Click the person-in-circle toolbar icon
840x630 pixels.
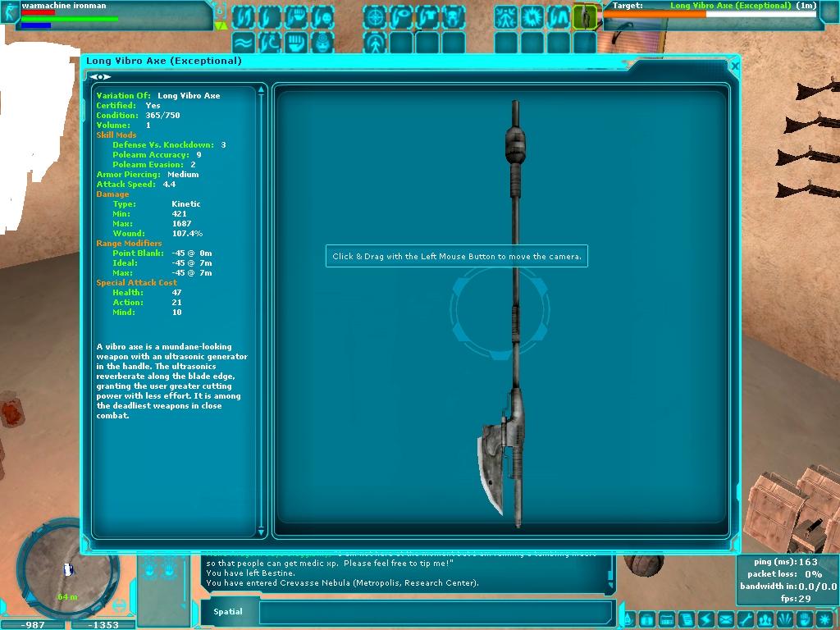(374, 43)
